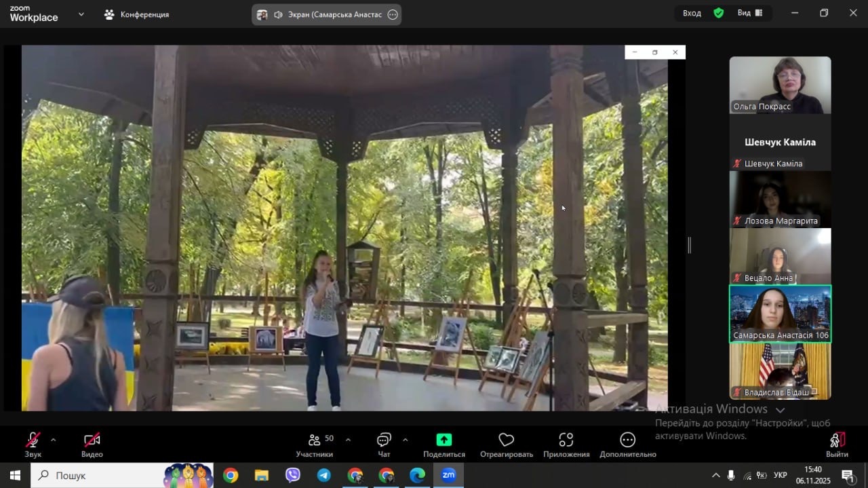Click the Вход sign-in button
Viewport: 868px width, 488px height.
click(x=692, y=13)
